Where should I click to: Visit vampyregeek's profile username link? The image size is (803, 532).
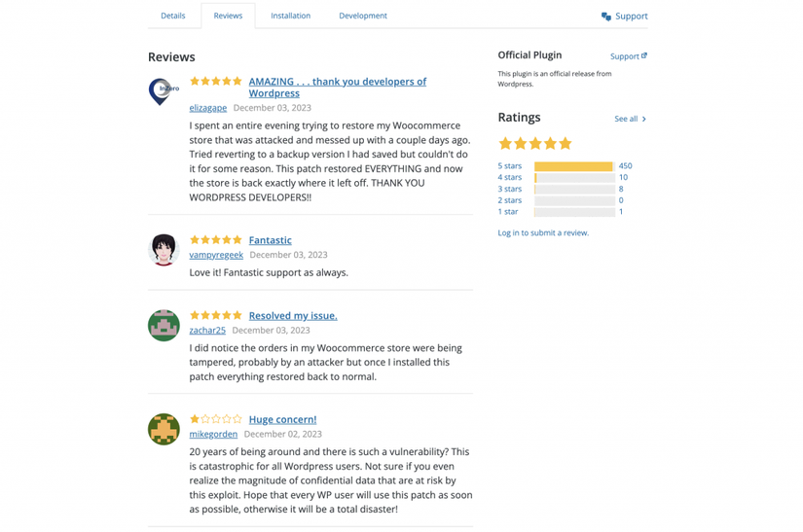pyautogui.click(x=216, y=255)
